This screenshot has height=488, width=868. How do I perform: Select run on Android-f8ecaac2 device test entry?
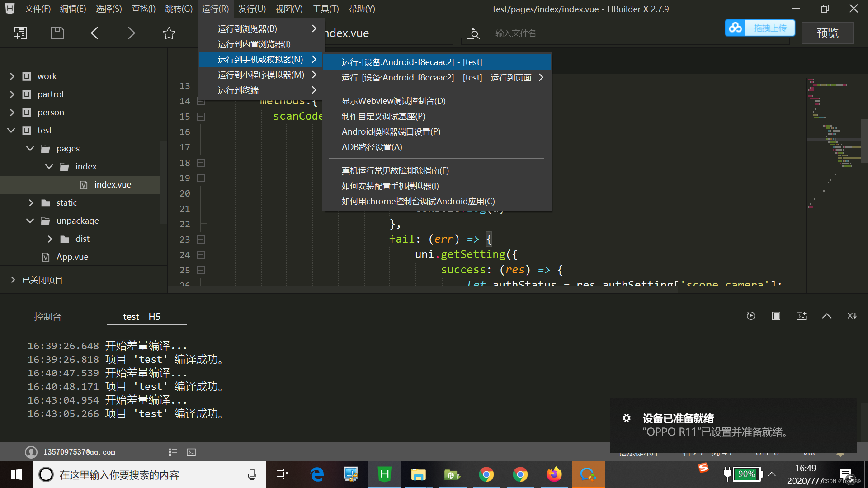(411, 62)
